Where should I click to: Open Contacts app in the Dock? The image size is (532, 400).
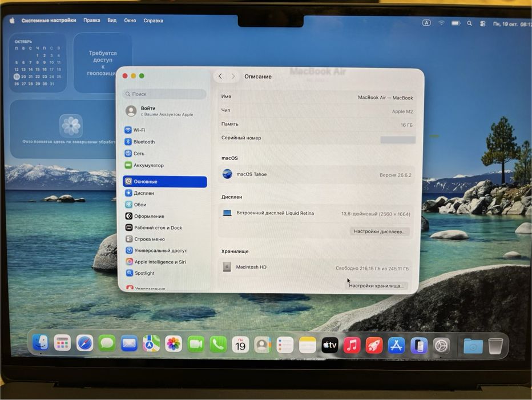tap(263, 345)
